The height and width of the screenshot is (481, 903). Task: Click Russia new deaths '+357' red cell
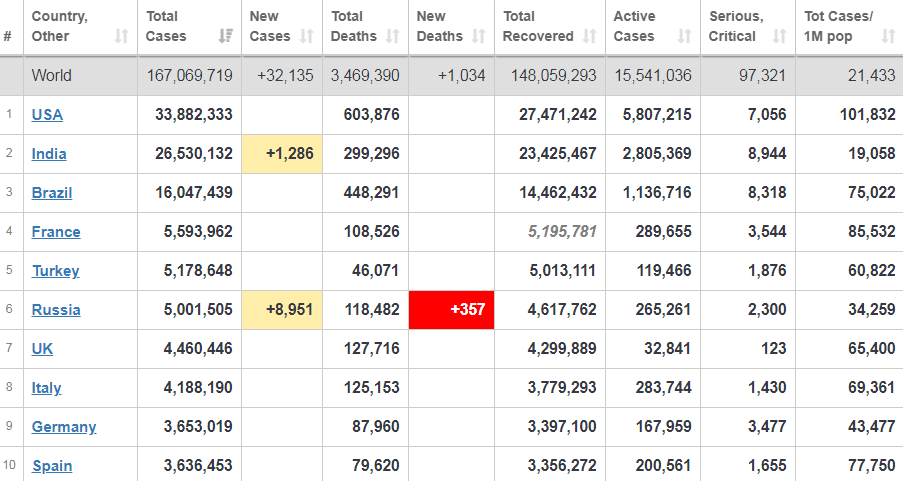tap(452, 310)
